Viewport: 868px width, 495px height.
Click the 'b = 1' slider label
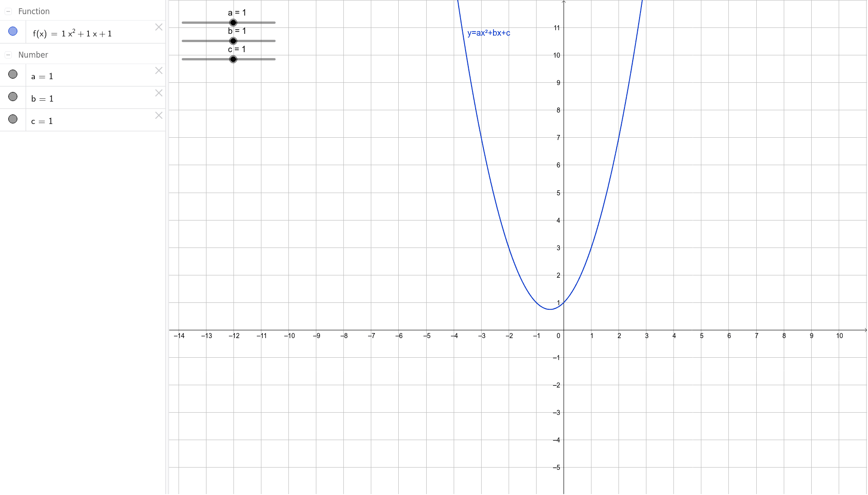click(237, 31)
